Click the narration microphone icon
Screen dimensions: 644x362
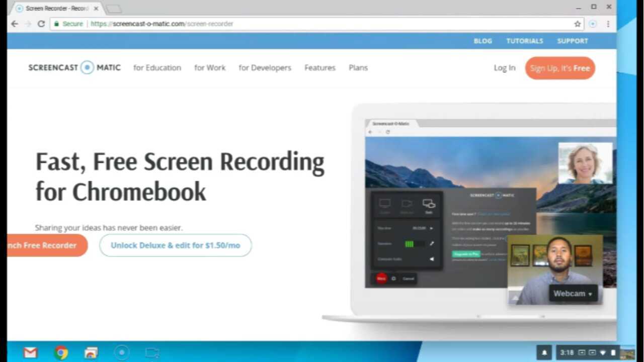coord(432,244)
